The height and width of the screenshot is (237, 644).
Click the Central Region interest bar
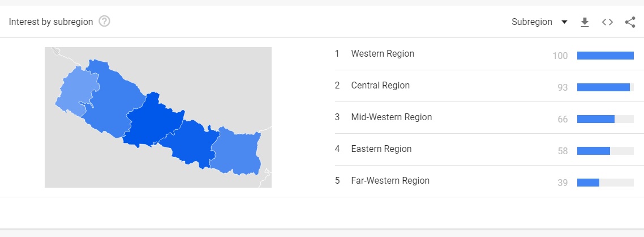tap(603, 87)
